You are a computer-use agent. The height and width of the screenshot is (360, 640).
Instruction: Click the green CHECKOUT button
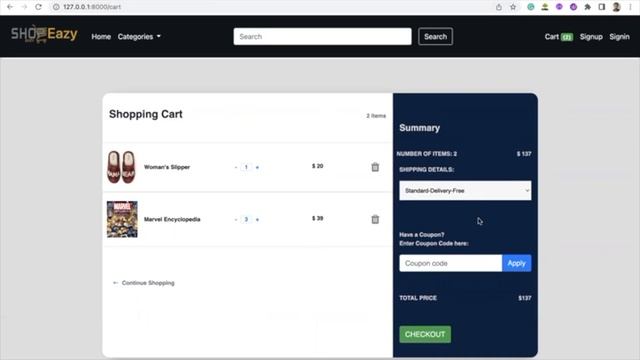pos(425,334)
